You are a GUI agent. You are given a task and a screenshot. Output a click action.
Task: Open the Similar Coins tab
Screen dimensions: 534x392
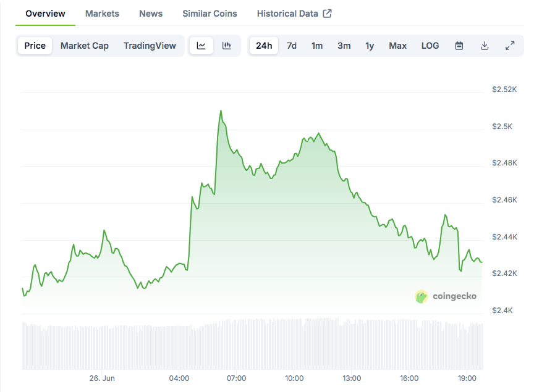pyautogui.click(x=210, y=14)
